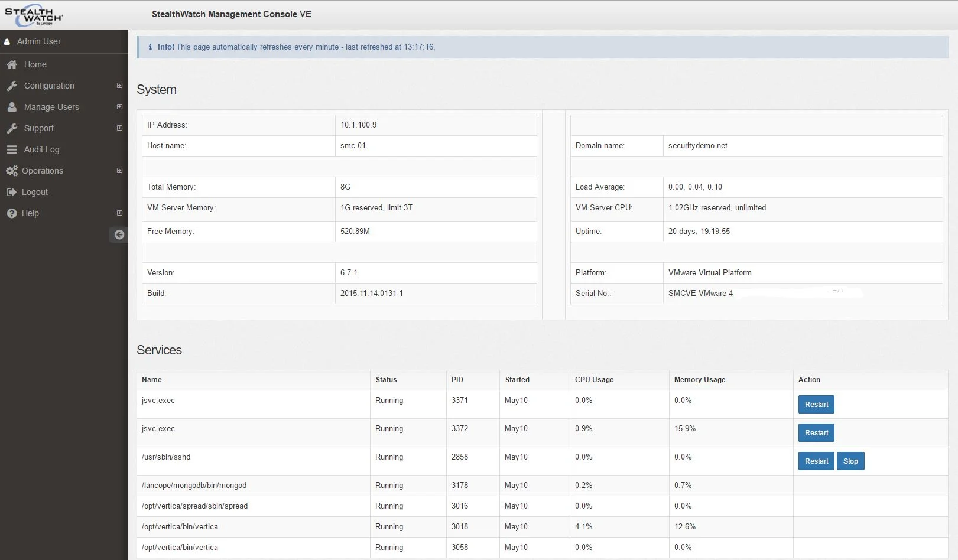The width and height of the screenshot is (958, 560).
Task: Click the Logout arrow icon
Action: coord(11,192)
